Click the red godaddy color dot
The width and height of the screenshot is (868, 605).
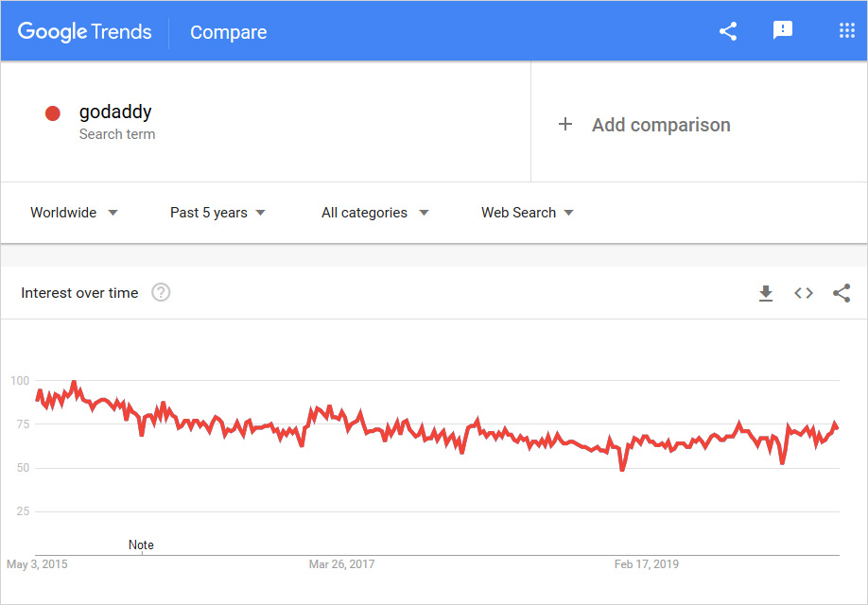coord(53,113)
